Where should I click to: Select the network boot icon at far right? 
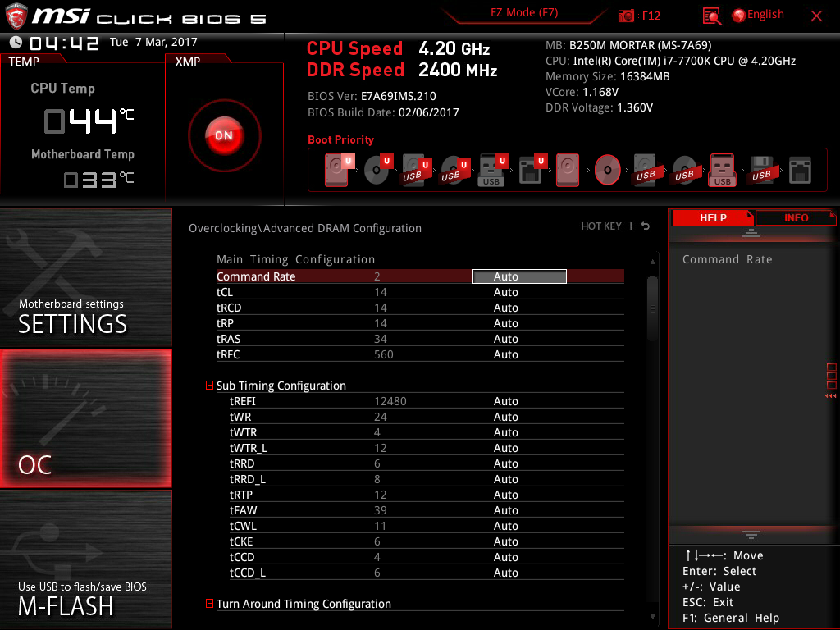click(800, 171)
